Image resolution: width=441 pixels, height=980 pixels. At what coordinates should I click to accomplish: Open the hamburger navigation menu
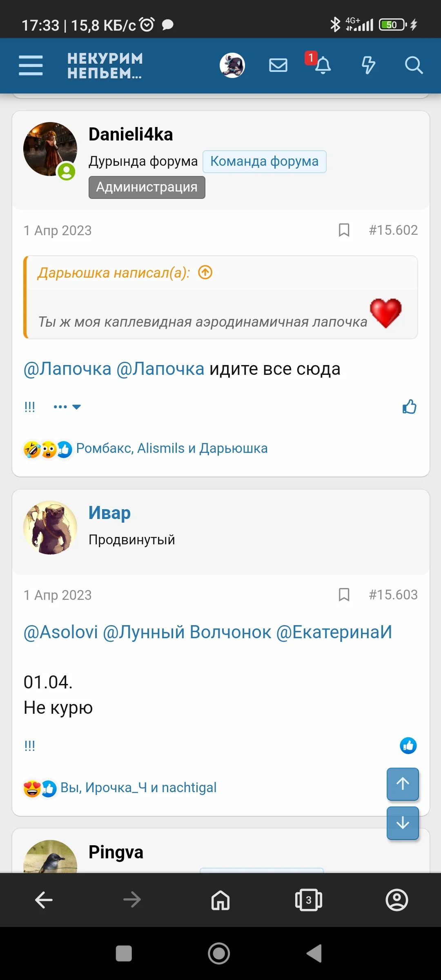[x=30, y=65]
